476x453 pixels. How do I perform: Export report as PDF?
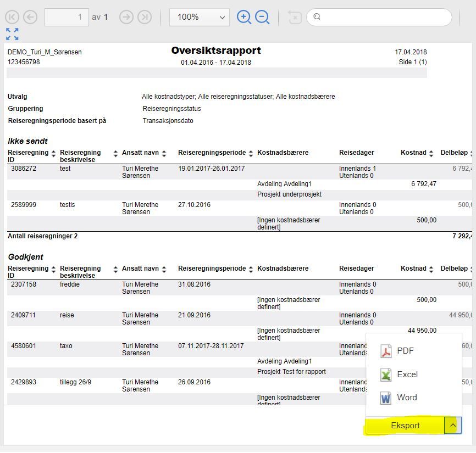[405, 351]
